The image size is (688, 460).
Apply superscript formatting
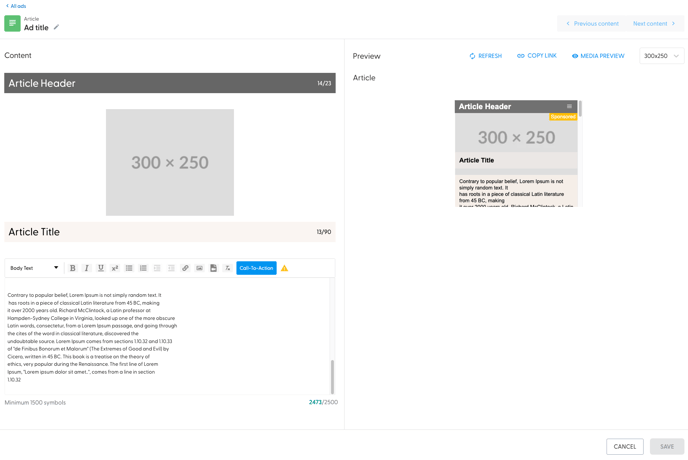point(115,268)
